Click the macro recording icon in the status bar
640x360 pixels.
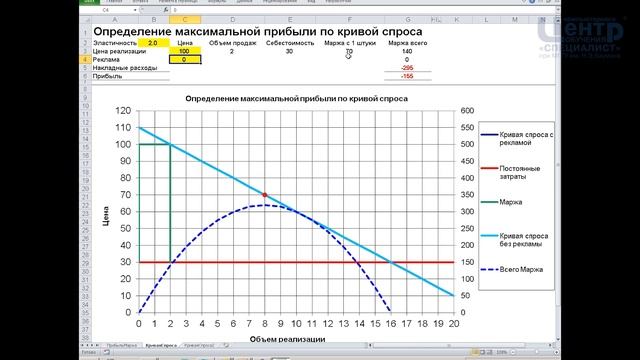tap(107, 352)
